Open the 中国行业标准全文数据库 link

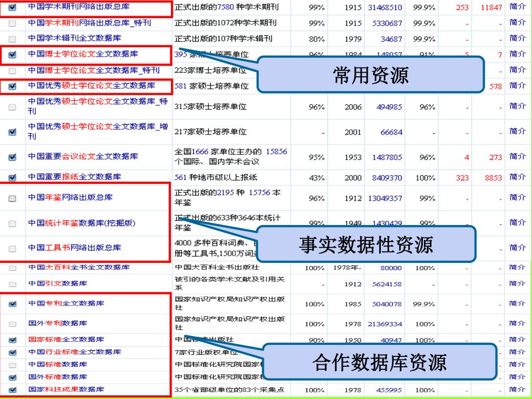tap(75, 352)
